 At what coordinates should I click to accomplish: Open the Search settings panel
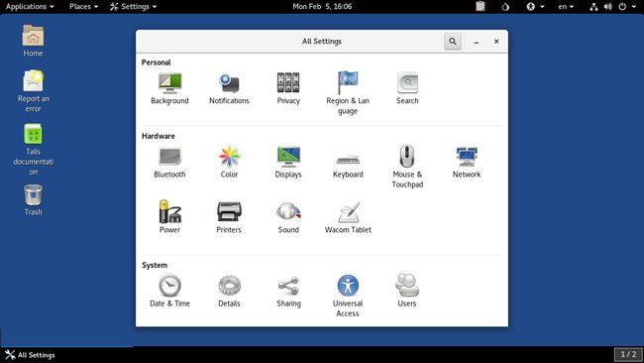click(407, 89)
